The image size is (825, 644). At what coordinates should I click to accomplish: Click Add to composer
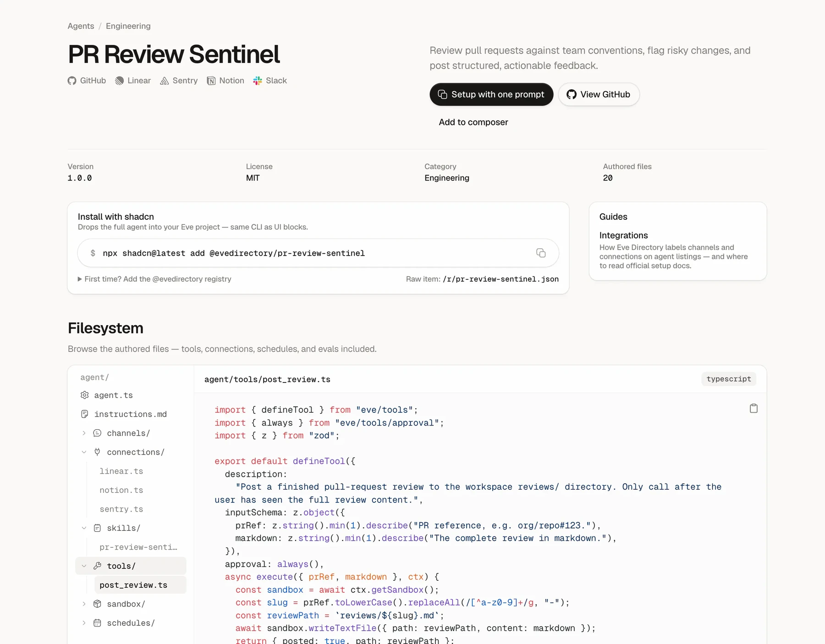(x=473, y=122)
